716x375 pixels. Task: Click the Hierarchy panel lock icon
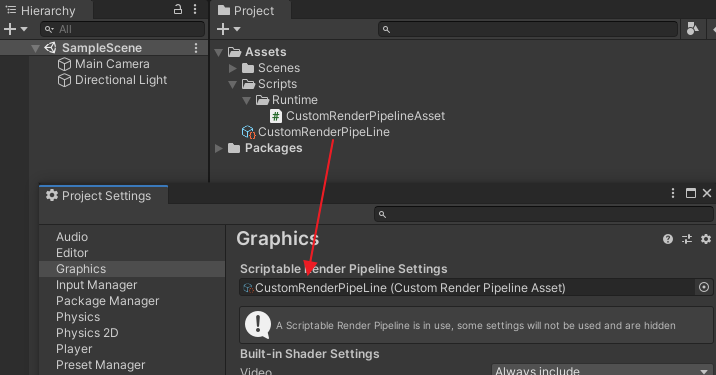[x=178, y=10]
